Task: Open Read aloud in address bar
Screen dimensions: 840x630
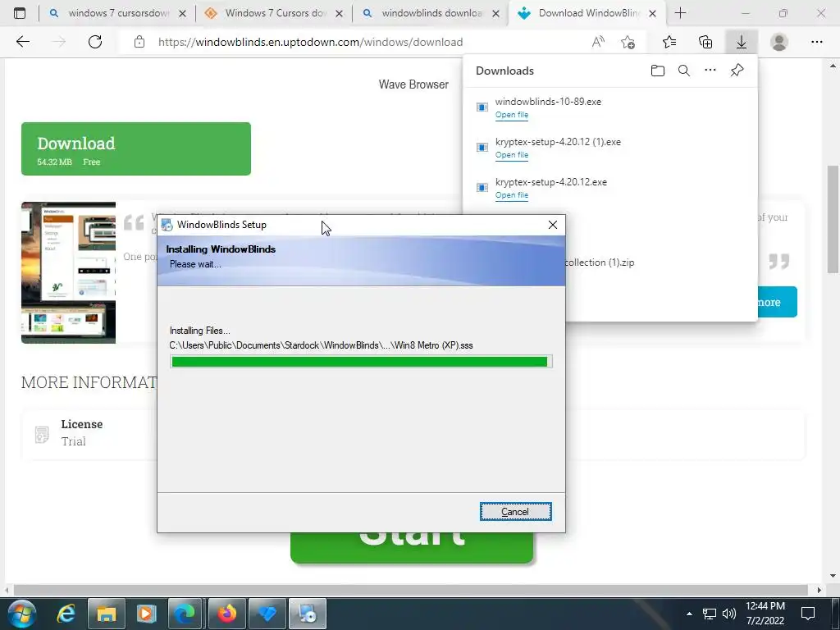Action: coord(598,42)
